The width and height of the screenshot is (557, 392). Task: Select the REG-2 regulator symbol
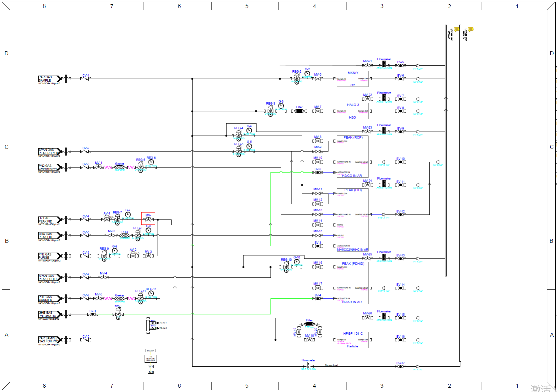(296, 78)
